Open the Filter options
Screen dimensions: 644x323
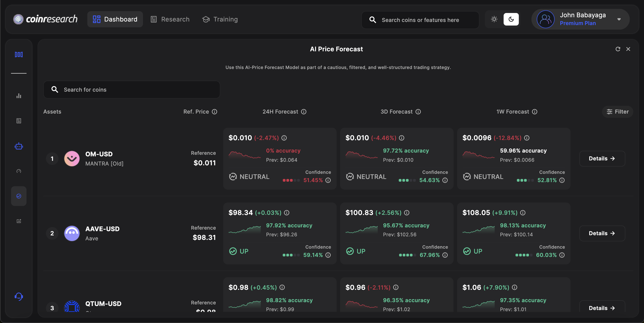tap(618, 112)
